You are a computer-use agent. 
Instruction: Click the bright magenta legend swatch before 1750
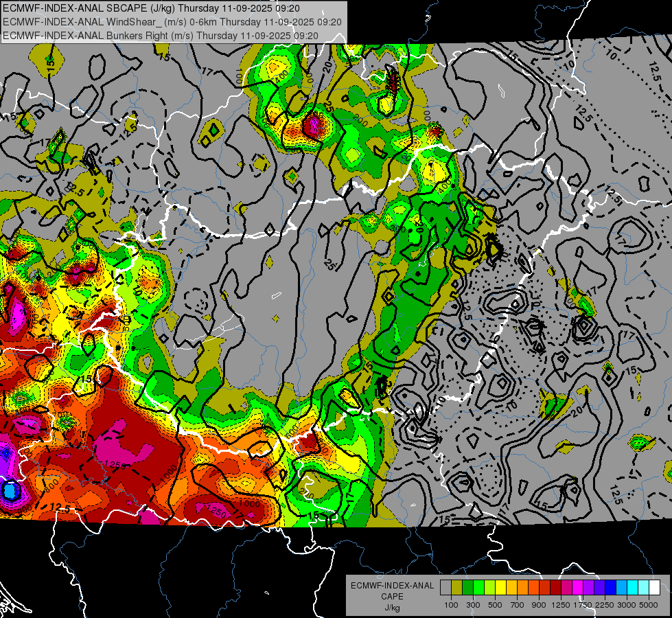(x=578, y=588)
